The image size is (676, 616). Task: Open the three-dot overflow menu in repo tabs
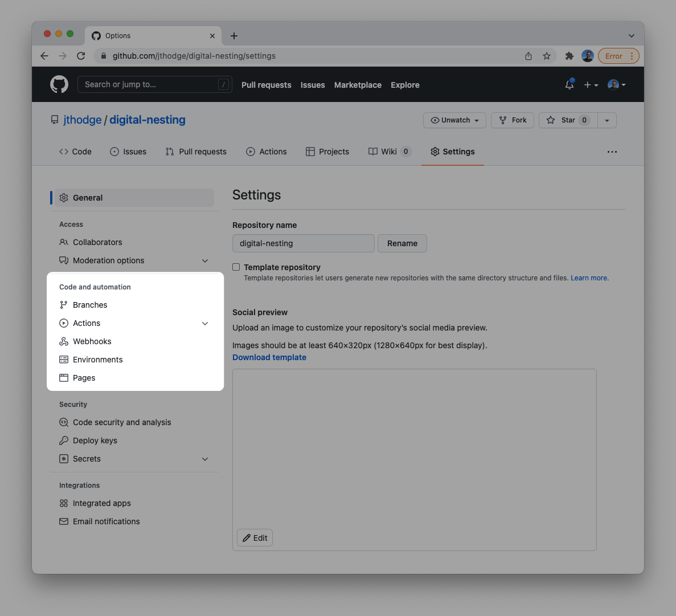click(x=612, y=152)
